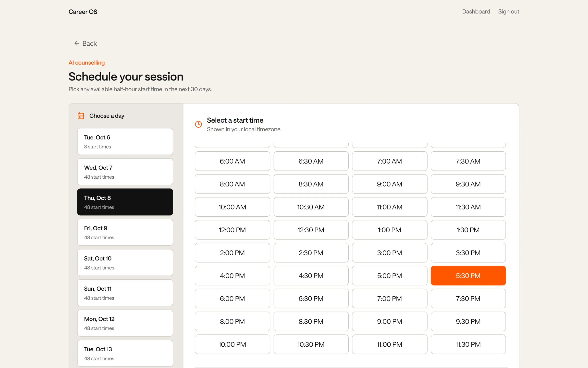Pick the 10:00 PM time slot
This screenshot has height=368, width=588.
(232, 344)
